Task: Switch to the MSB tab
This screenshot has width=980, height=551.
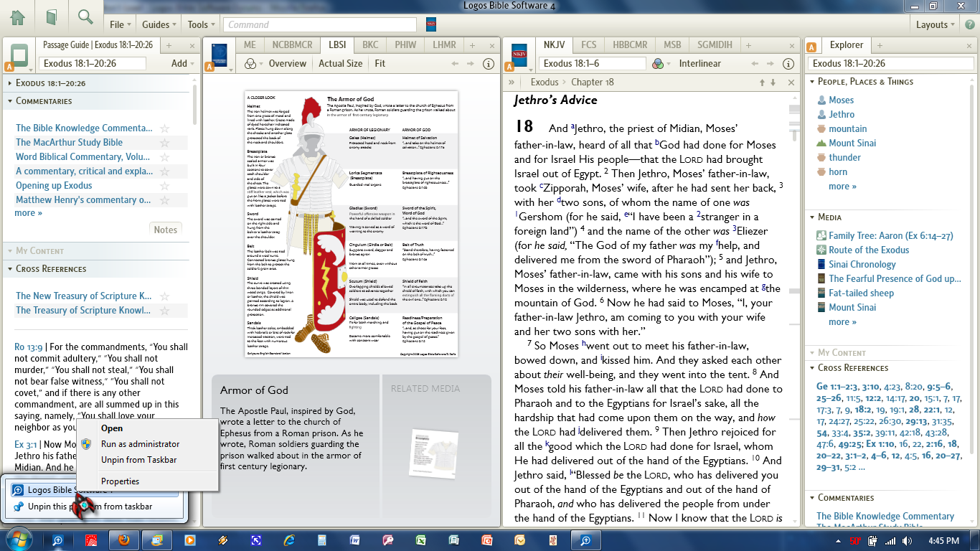Action: [672, 44]
